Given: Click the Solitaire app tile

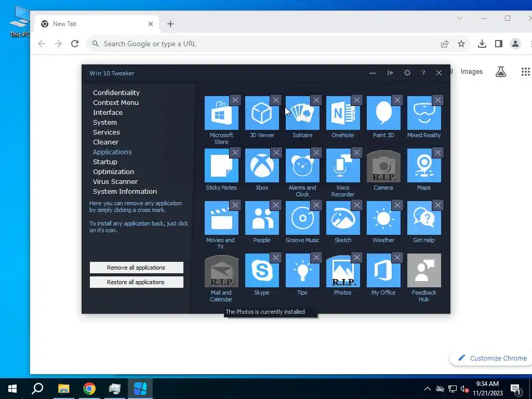Looking at the screenshot, I should [302, 113].
